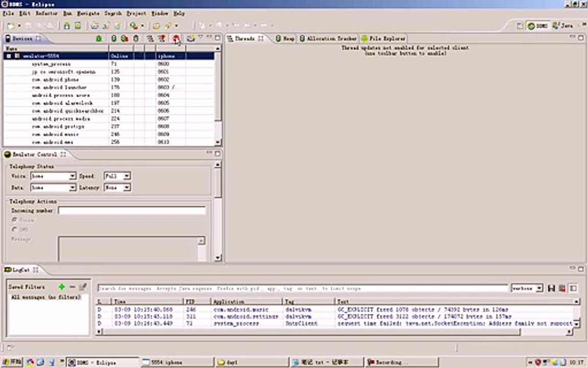
Task: Add a new LogCat filter with green plus
Action: tap(61, 287)
